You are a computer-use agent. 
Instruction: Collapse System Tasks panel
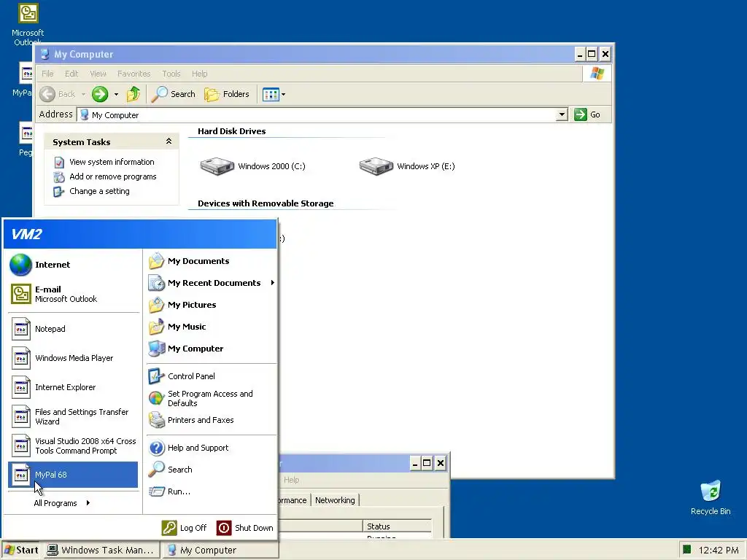169,141
